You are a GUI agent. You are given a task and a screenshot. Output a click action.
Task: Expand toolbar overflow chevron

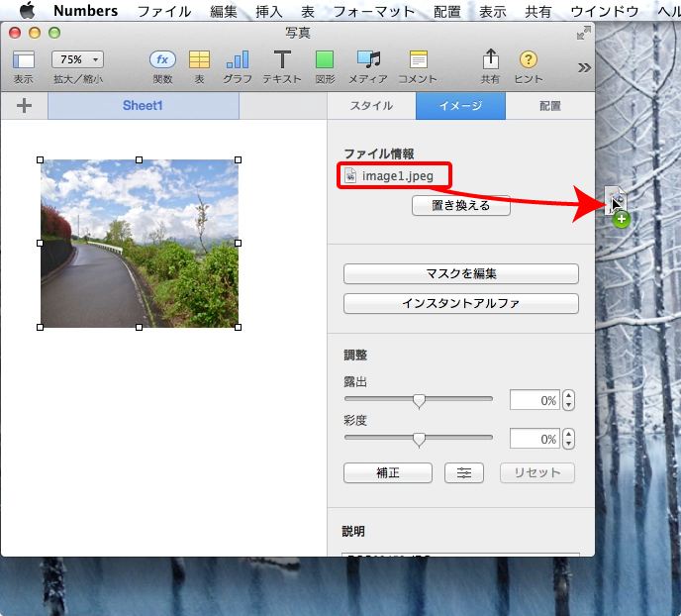[584, 67]
